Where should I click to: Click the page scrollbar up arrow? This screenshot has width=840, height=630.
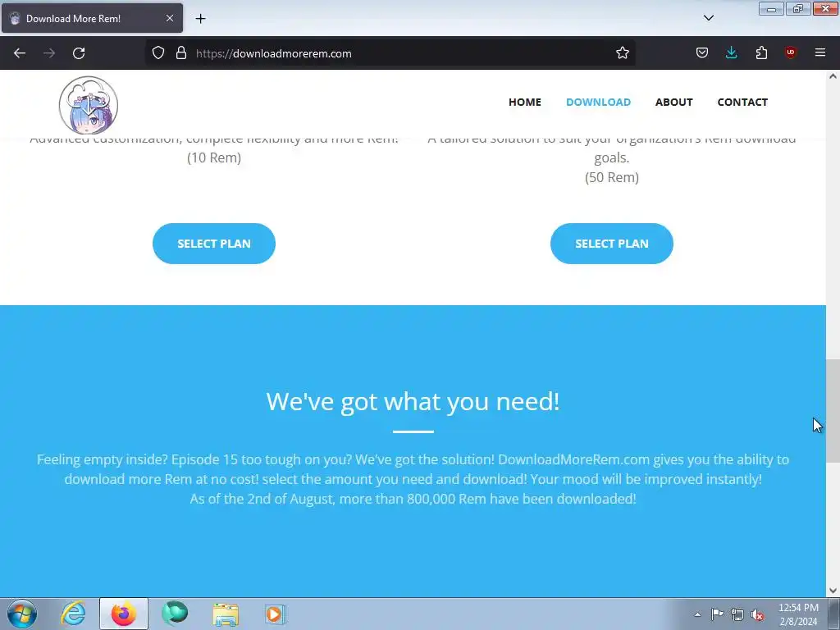tap(833, 76)
